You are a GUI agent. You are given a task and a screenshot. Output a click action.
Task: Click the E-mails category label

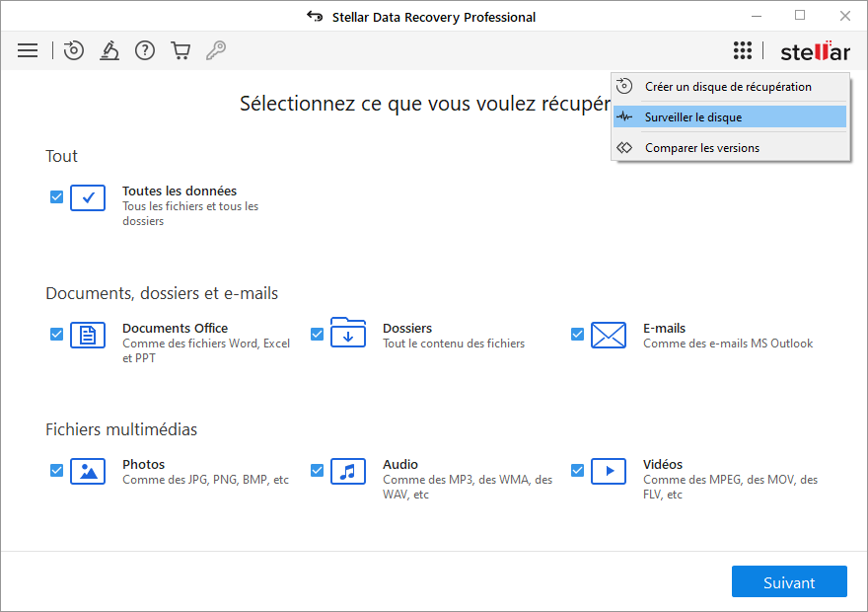(x=664, y=328)
